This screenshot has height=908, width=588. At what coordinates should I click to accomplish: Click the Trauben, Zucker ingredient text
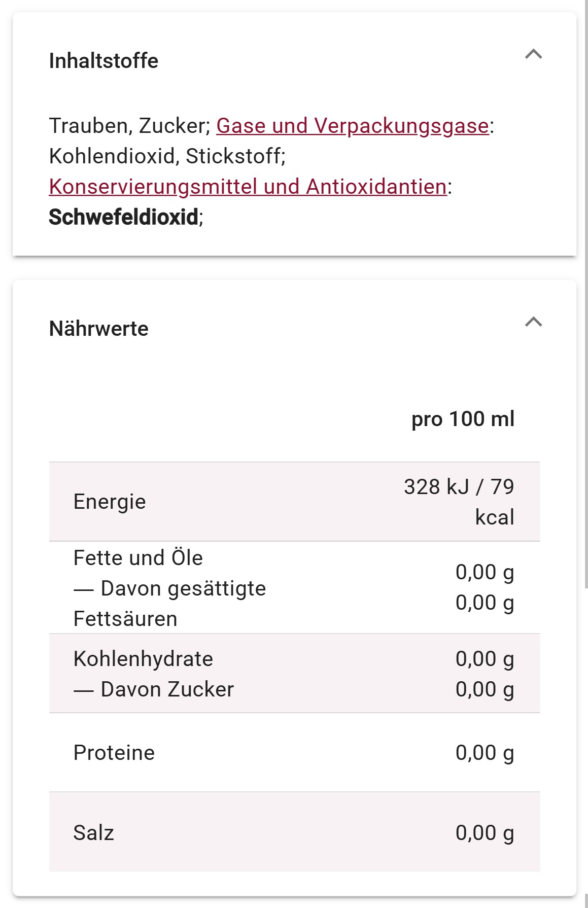pyautogui.click(x=129, y=126)
